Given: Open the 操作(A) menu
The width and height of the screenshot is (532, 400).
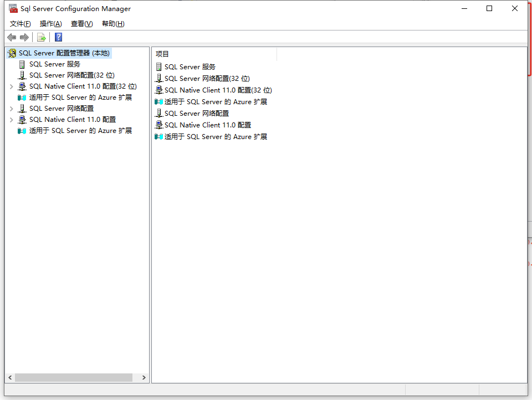Looking at the screenshot, I should (51, 24).
